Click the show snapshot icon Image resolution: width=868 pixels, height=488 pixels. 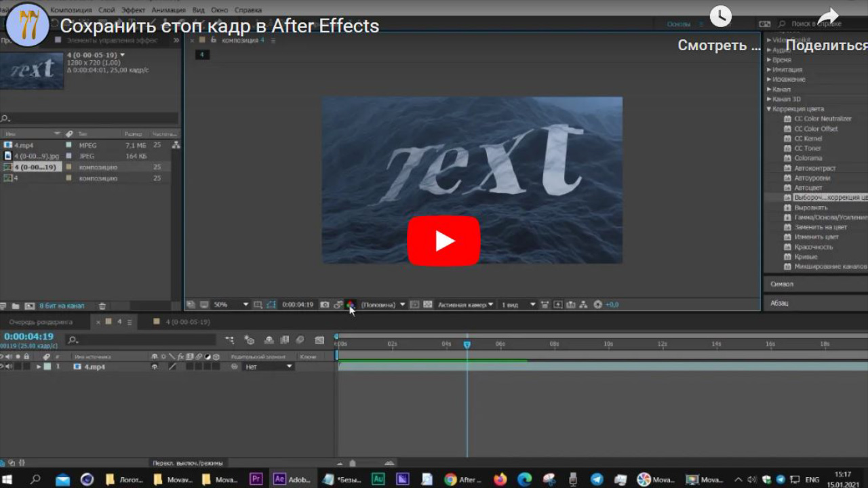click(338, 305)
